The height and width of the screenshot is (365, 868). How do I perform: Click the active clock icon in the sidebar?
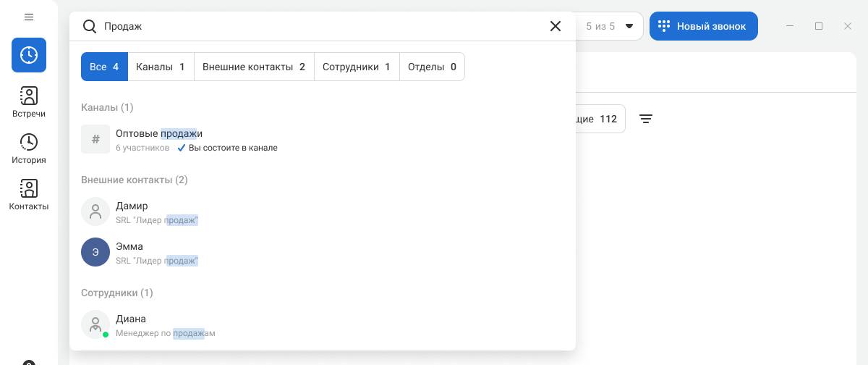[29, 55]
